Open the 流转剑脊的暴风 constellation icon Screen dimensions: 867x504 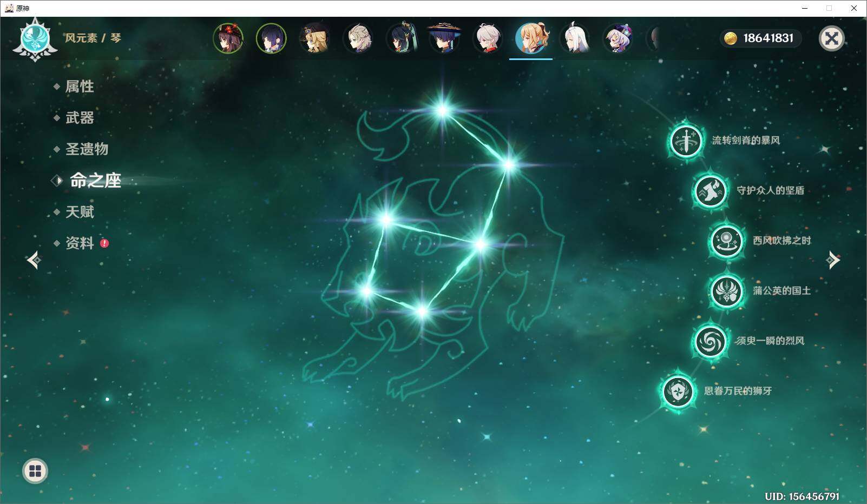[686, 141]
